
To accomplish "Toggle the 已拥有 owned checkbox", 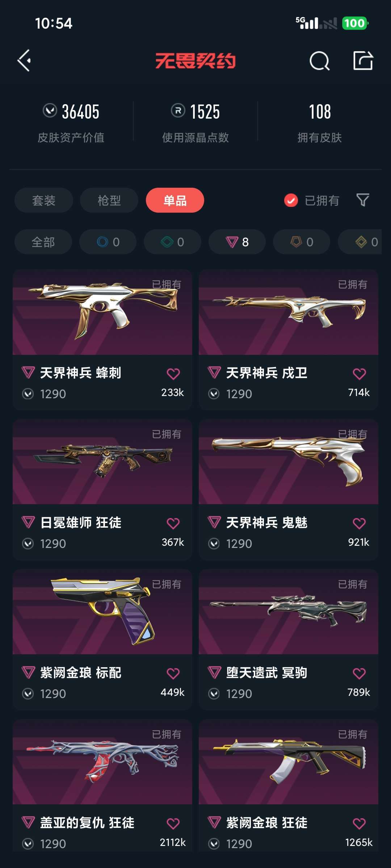I will (x=291, y=200).
